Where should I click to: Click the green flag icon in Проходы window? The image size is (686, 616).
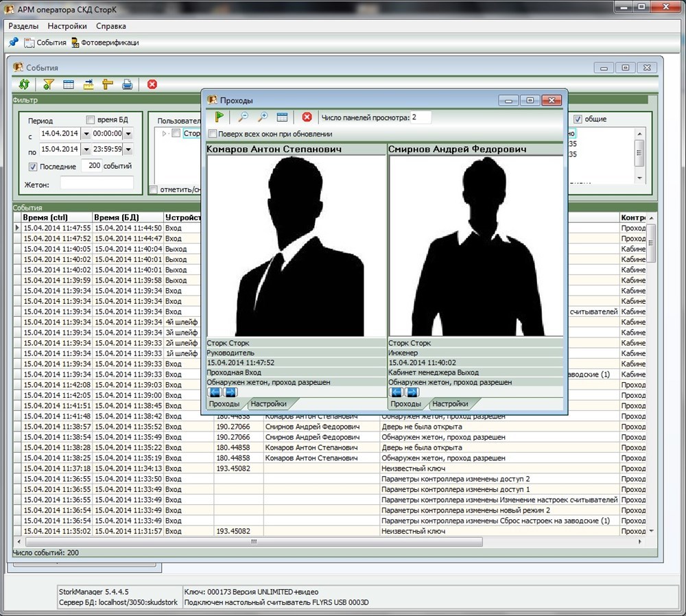click(x=220, y=117)
